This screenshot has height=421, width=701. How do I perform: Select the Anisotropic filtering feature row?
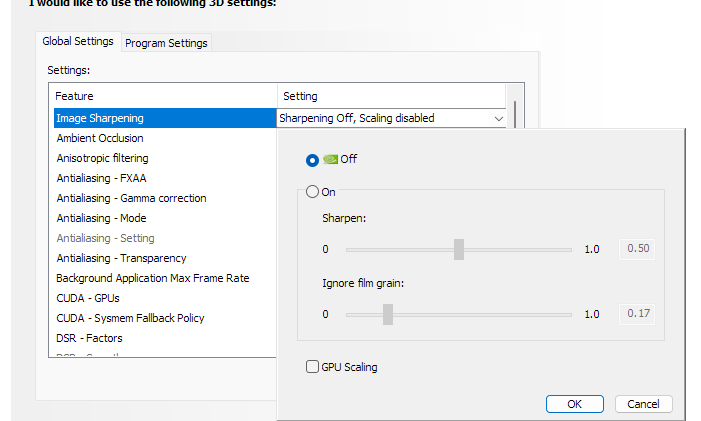(x=102, y=158)
